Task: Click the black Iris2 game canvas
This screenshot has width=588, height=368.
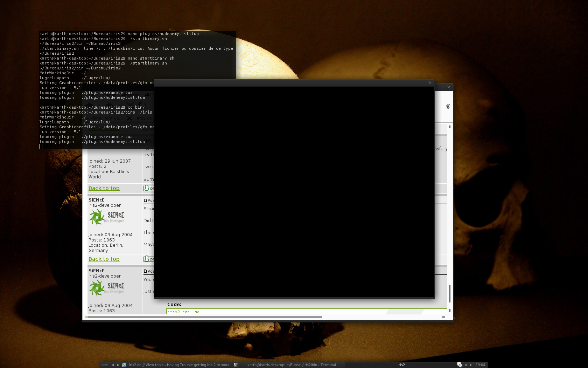Action: tap(294, 192)
